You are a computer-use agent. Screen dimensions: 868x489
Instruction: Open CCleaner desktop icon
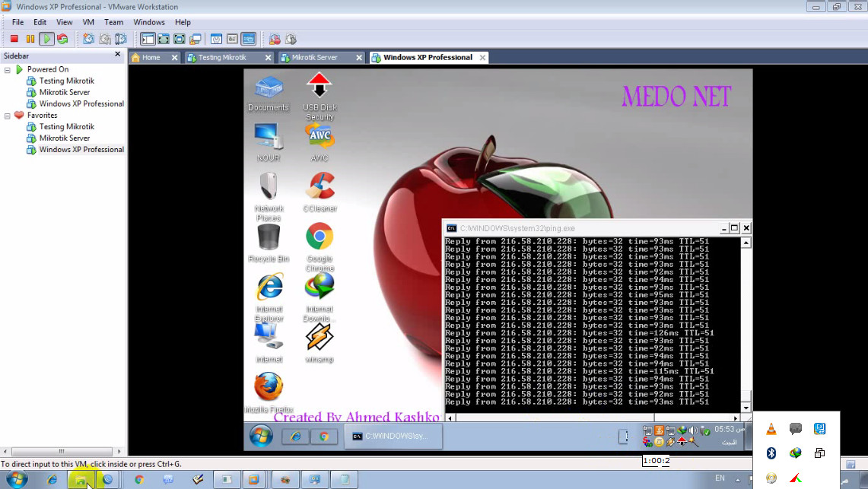(320, 192)
